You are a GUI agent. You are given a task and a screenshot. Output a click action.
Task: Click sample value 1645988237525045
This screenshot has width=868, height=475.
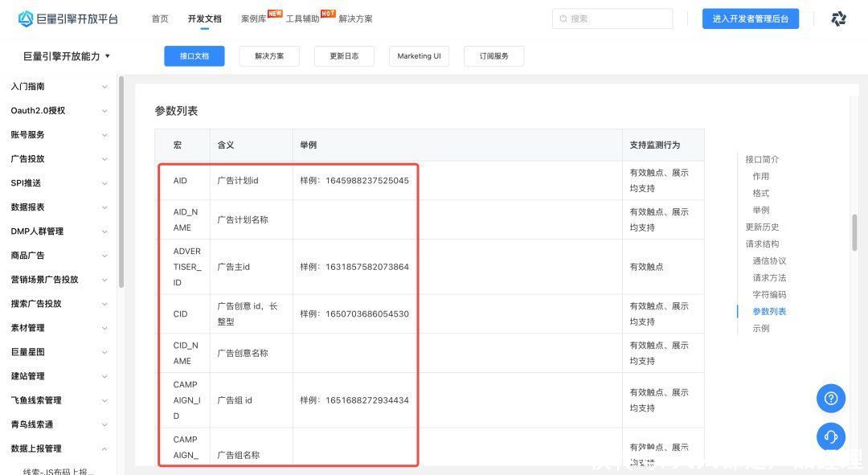pos(367,181)
